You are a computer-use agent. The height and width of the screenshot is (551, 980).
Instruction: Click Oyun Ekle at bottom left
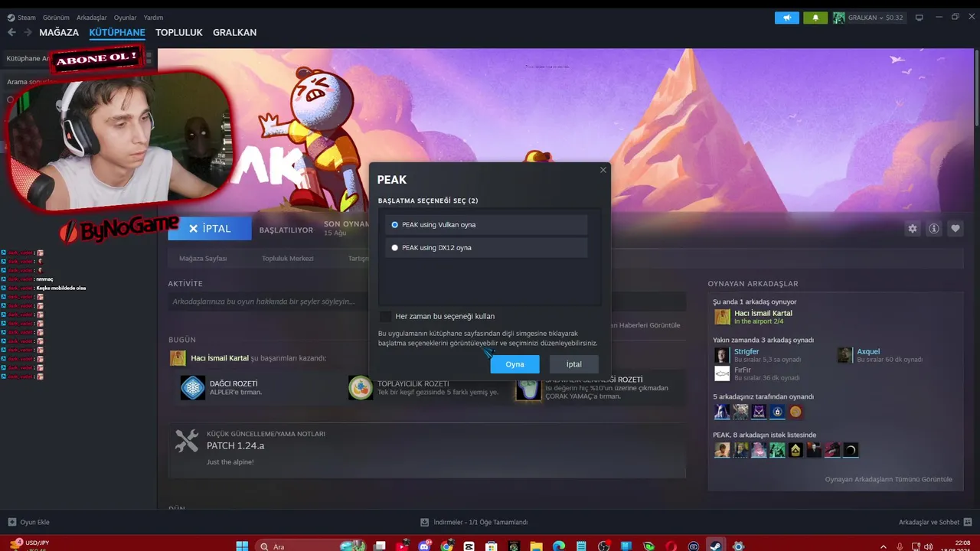[x=28, y=522]
